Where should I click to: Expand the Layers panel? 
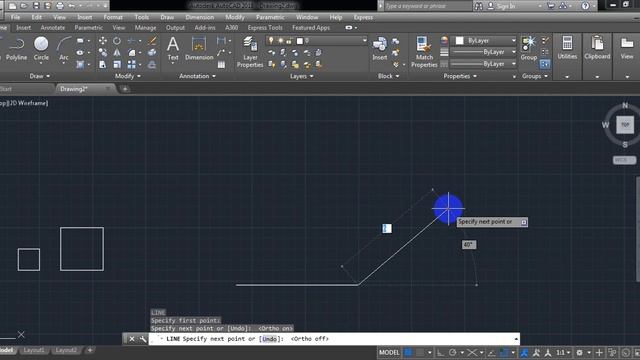pos(301,76)
